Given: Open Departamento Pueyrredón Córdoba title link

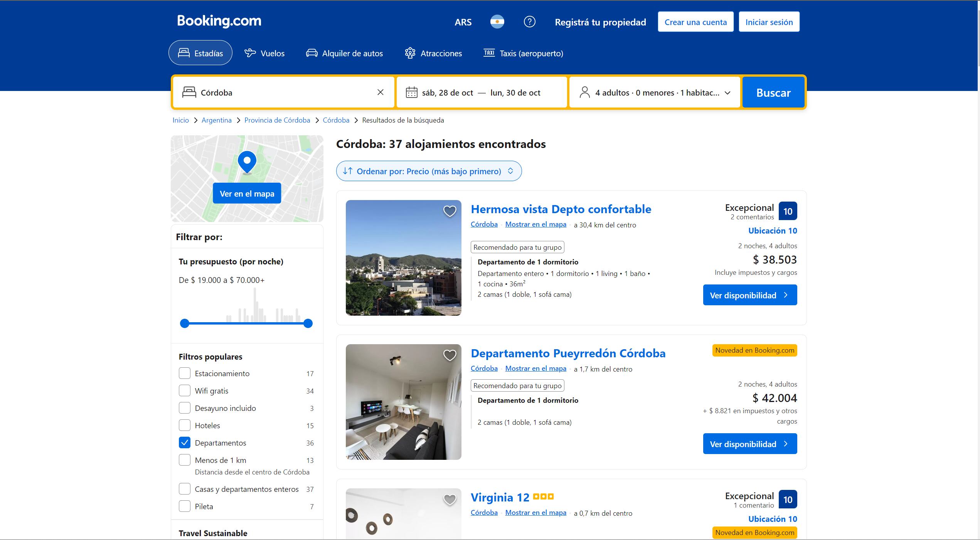Looking at the screenshot, I should [x=568, y=353].
